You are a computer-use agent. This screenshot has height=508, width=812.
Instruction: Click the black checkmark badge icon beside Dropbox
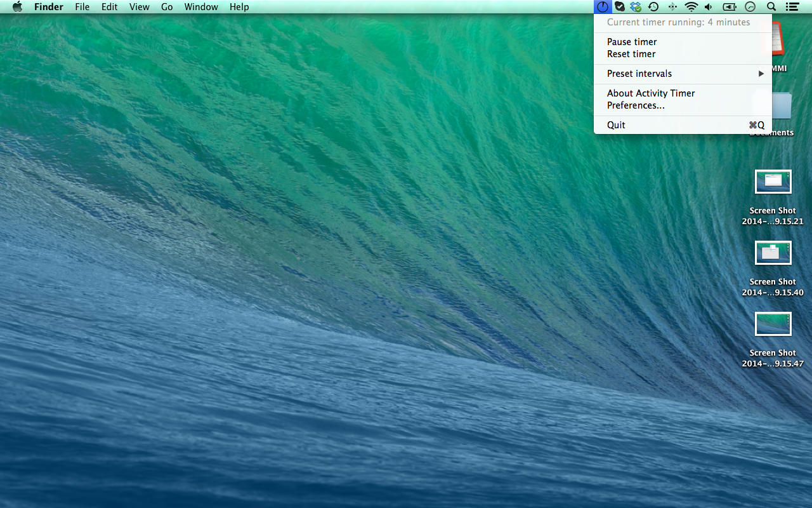click(x=620, y=7)
